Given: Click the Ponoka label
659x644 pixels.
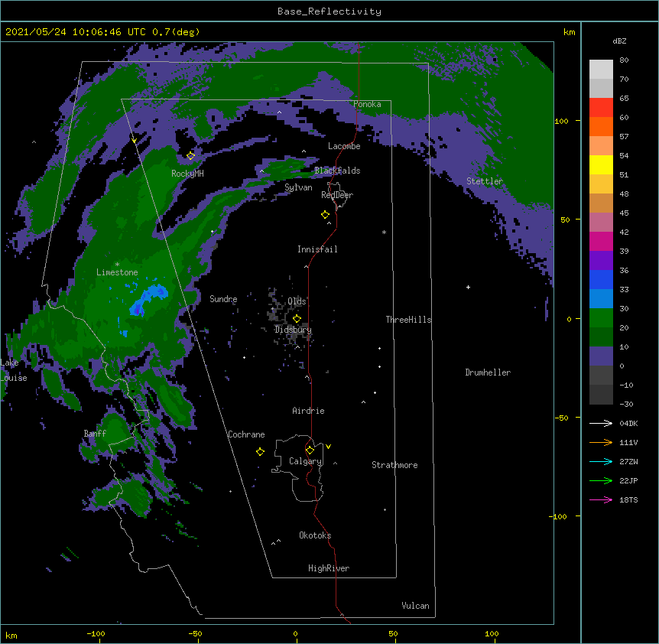Looking at the screenshot, I should (367, 104).
